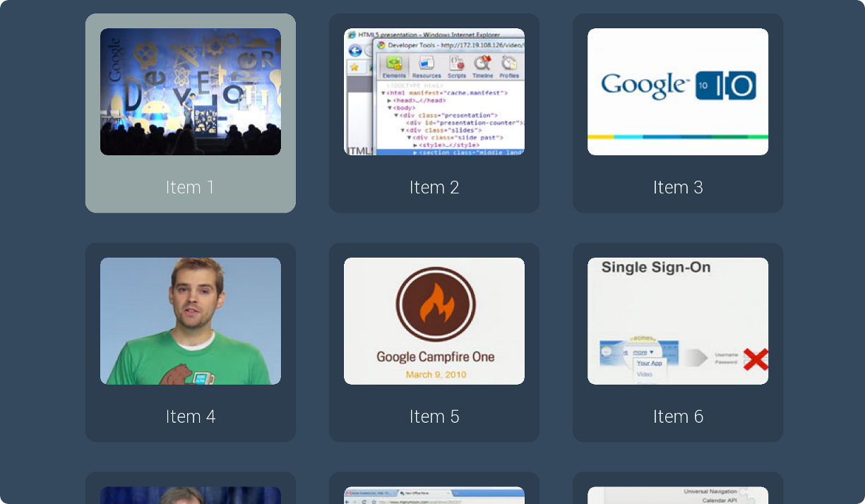The width and height of the screenshot is (865, 504).
Task: Open the Item 6 Single Sign-On thumbnail
Action: point(678,321)
